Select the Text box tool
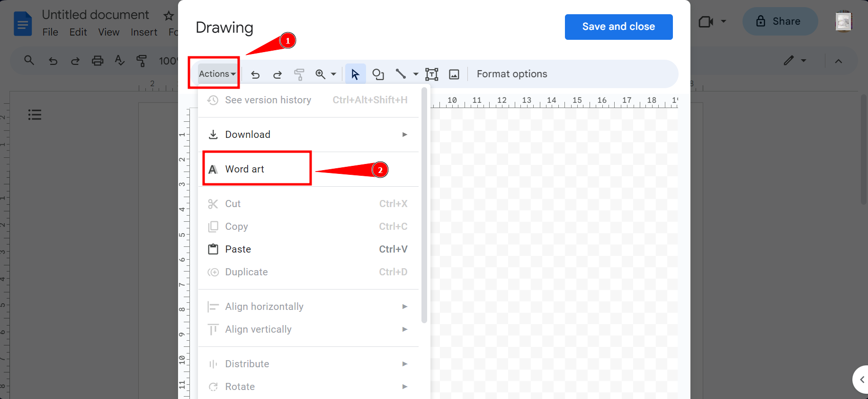 tap(432, 74)
